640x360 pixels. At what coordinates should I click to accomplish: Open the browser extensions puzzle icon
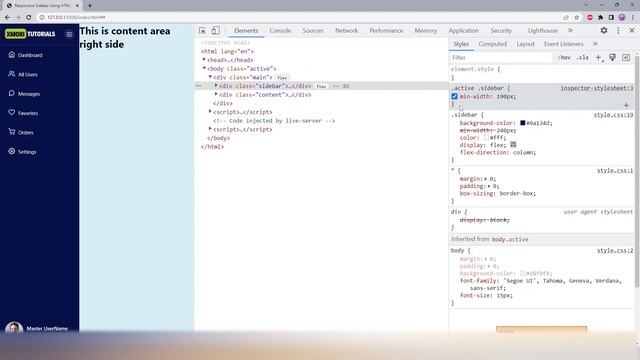(600, 17)
